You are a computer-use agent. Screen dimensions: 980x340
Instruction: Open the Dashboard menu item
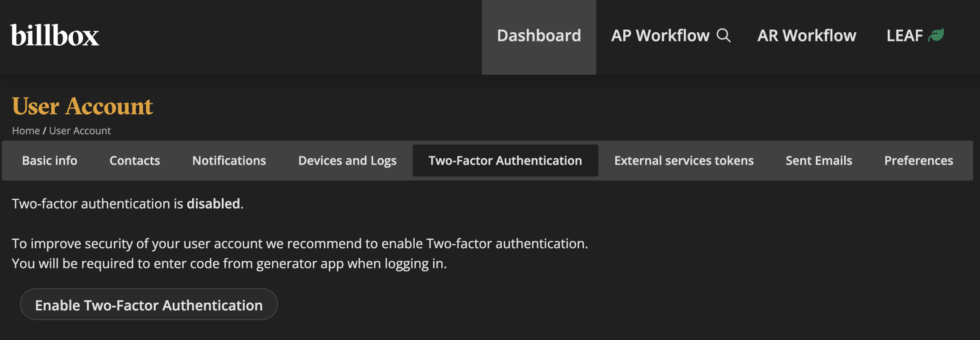tap(539, 36)
